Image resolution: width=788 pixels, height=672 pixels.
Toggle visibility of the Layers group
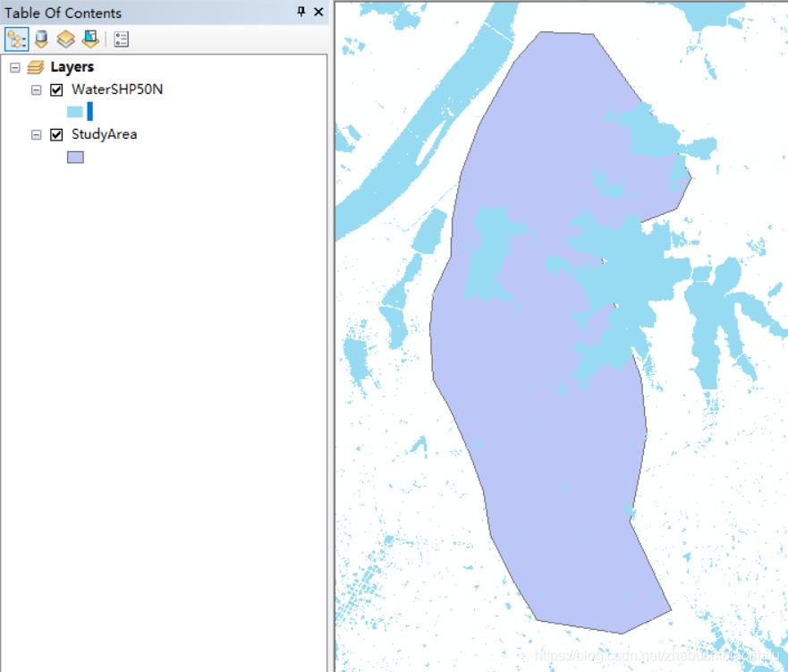pyautogui.click(x=33, y=66)
